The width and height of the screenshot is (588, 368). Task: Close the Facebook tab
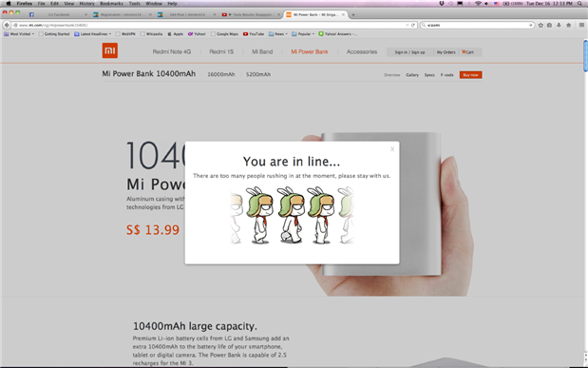point(85,14)
